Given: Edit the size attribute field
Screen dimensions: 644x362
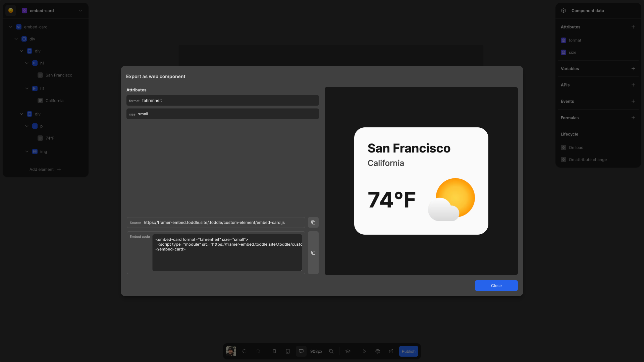Looking at the screenshot, I should pyautogui.click(x=223, y=114).
